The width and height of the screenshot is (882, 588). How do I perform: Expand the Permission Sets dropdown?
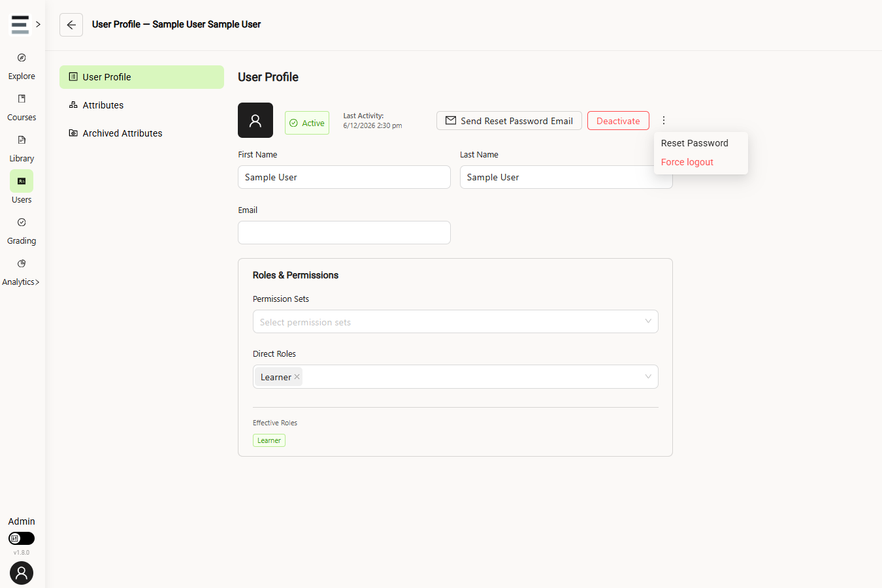[455, 321]
